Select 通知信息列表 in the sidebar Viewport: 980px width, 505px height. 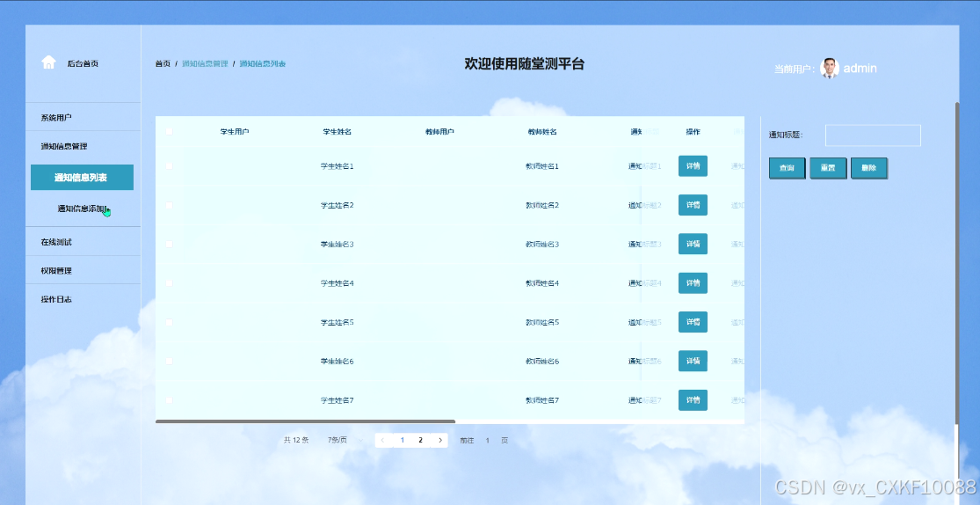(82, 178)
